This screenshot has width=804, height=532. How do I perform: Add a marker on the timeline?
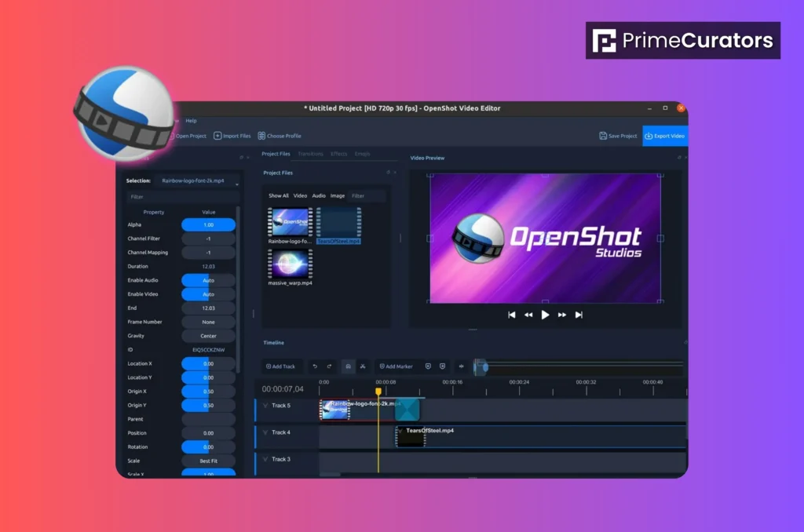click(398, 366)
